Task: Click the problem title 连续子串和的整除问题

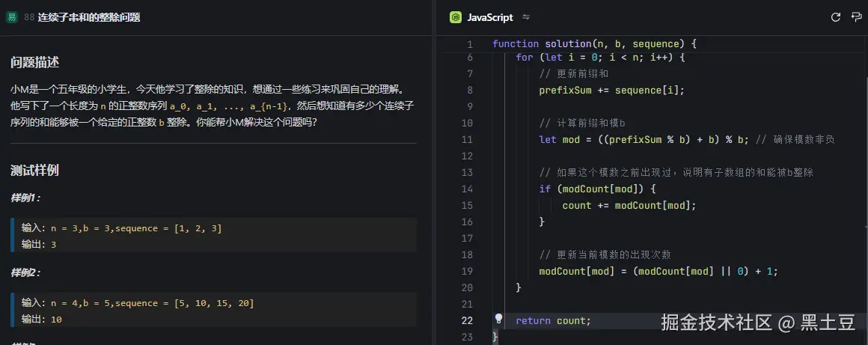Action: (x=89, y=17)
